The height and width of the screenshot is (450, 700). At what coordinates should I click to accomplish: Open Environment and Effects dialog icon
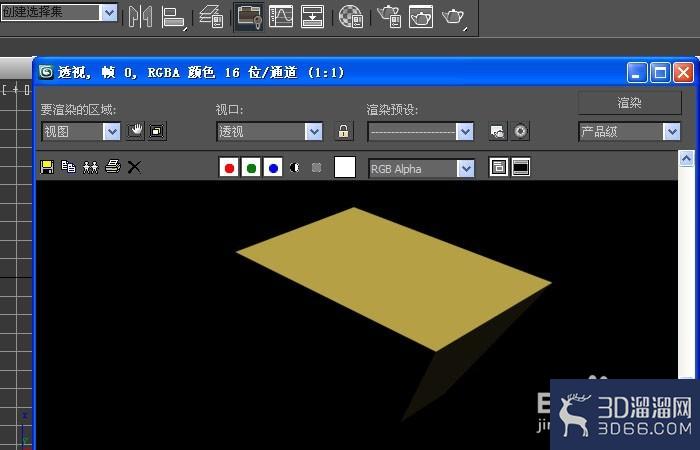coord(520,131)
